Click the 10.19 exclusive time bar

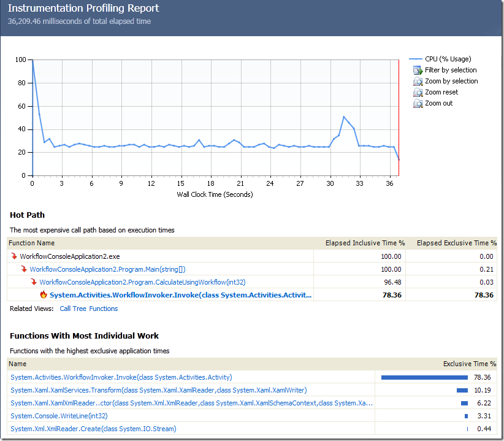[x=462, y=390]
